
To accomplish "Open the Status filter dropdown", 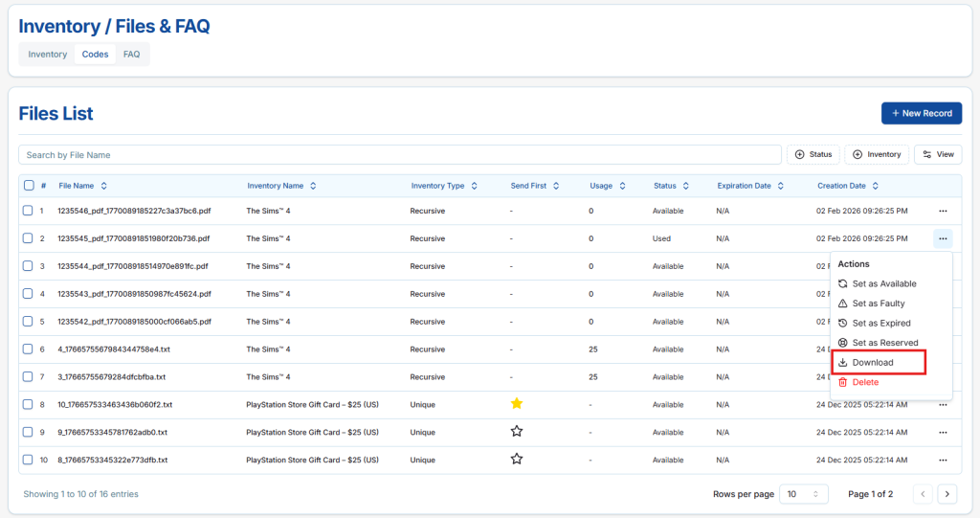I will [813, 154].
